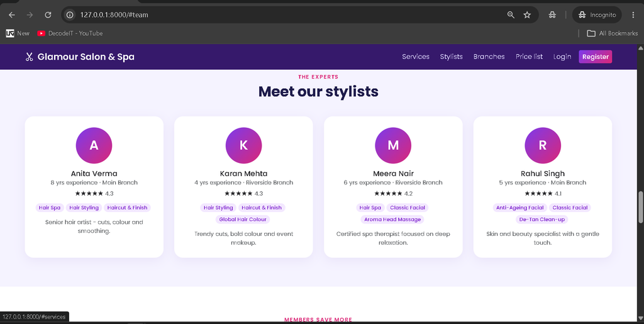
Task: Click the 'Meet our stylists' heading
Action: 318,91
